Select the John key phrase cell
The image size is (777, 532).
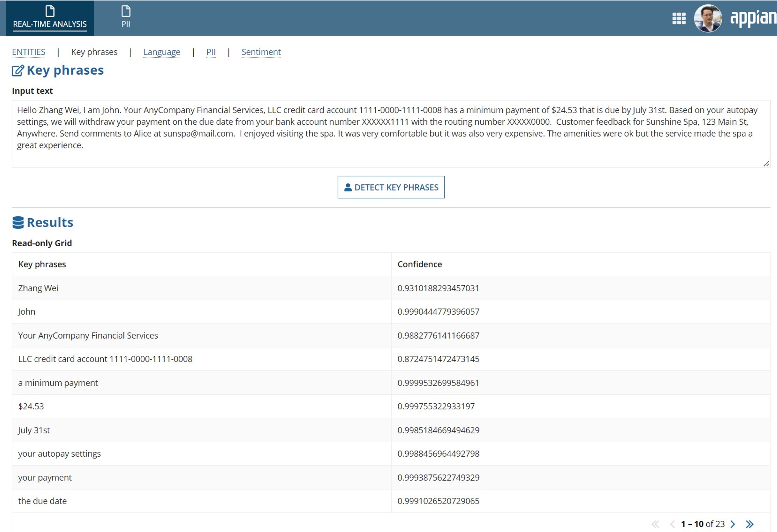(x=202, y=312)
